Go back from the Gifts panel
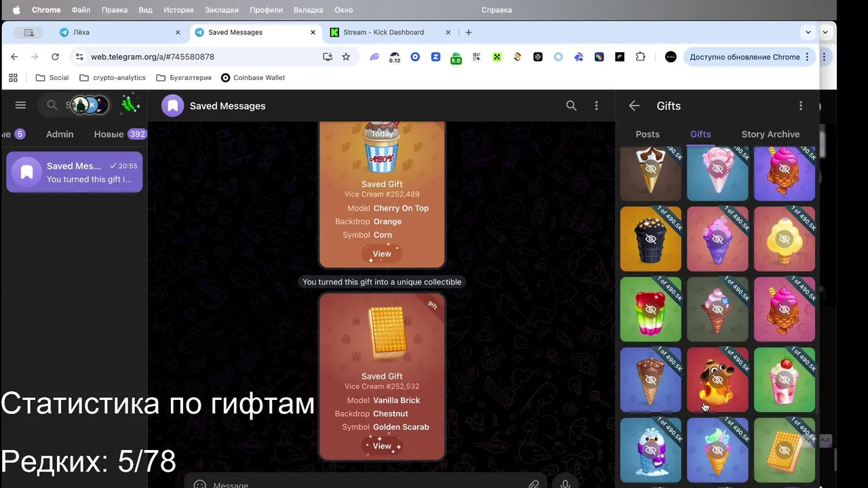This screenshot has width=868, height=488. (634, 106)
